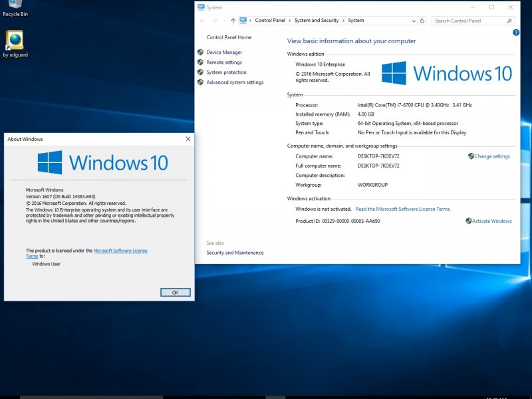
Task: Open Control Panel Home
Action: point(229,37)
